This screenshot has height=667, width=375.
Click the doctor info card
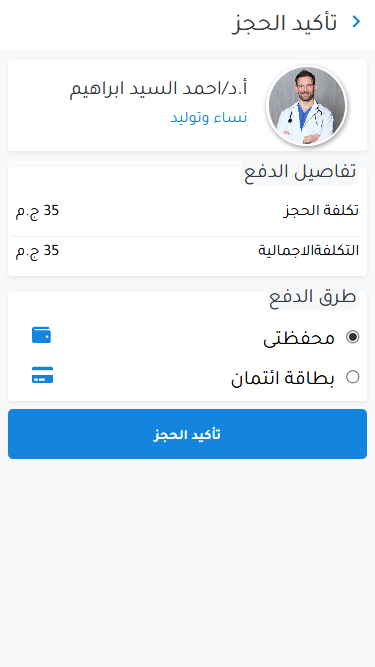pyautogui.click(x=188, y=105)
